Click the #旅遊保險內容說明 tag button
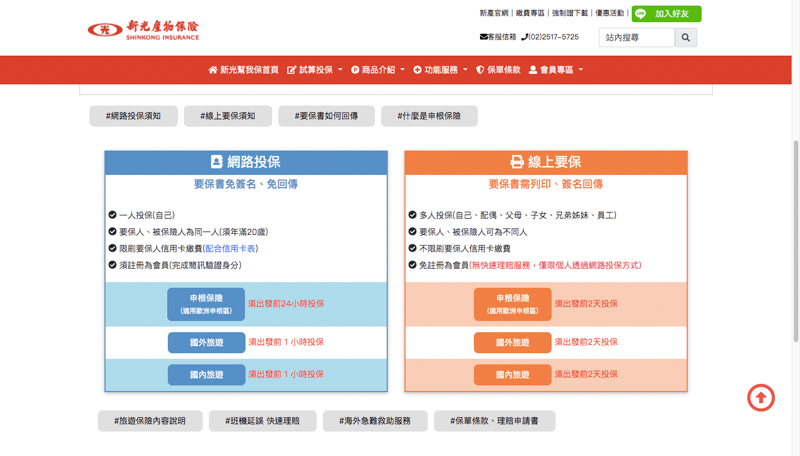 [x=150, y=421]
